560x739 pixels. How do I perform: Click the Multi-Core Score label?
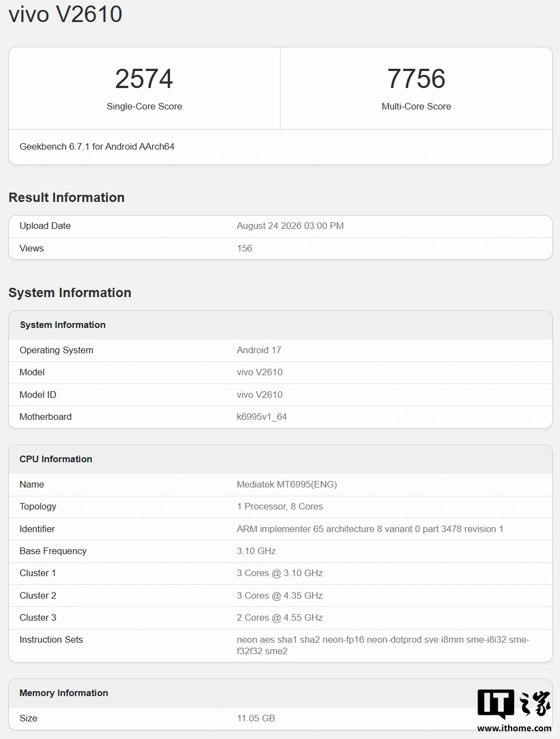[x=416, y=106]
